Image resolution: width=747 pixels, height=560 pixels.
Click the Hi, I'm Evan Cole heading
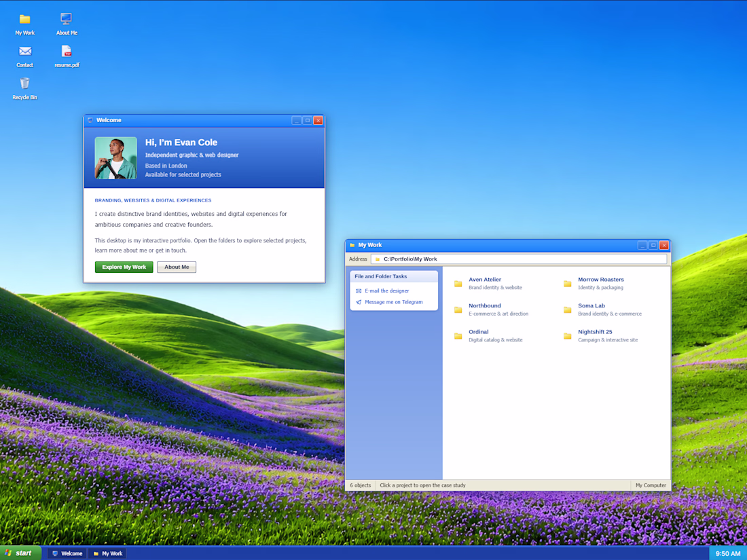click(181, 143)
